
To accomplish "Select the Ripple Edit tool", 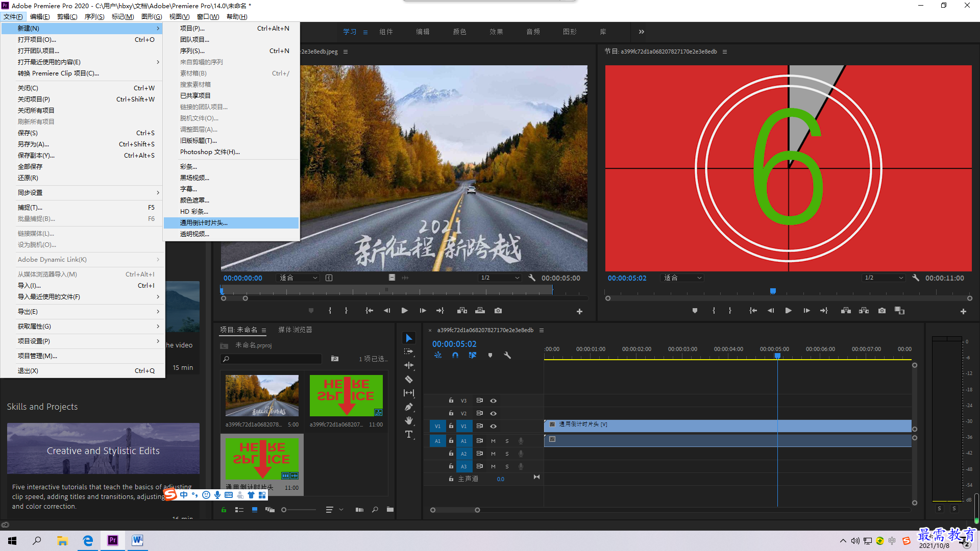I will (x=409, y=365).
